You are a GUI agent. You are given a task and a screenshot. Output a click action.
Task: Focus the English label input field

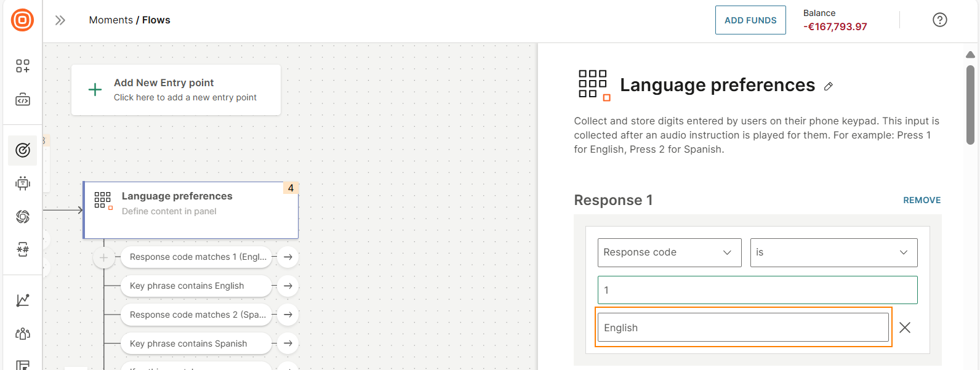coord(743,328)
